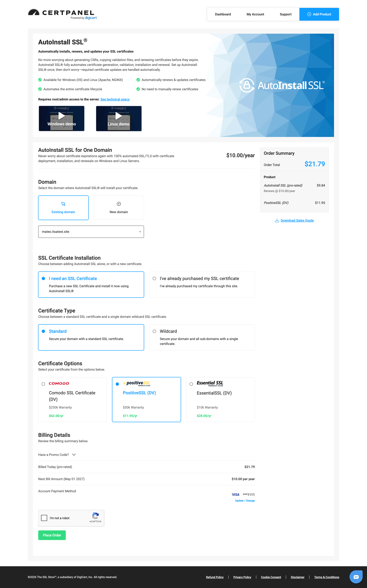Click the Windows IIS and Linux checkmark icon
The width and height of the screenshot is (367, 588).
tap(40, 80)
